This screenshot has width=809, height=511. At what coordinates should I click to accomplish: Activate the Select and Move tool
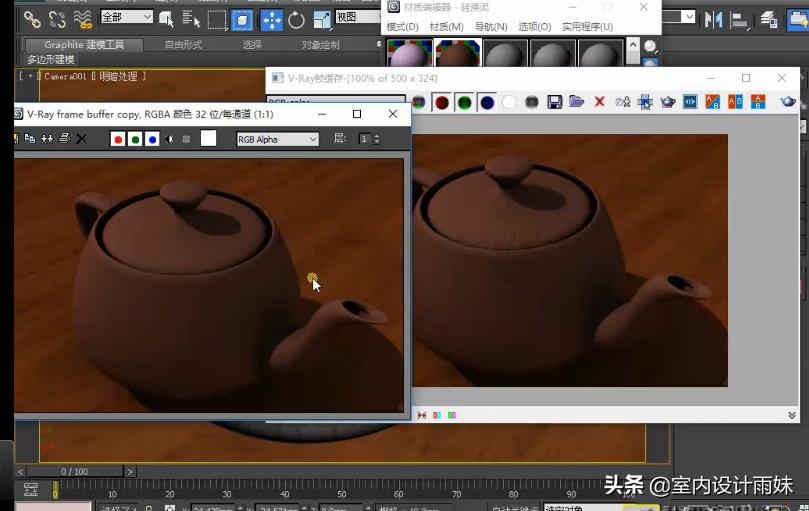pos(271,19)
